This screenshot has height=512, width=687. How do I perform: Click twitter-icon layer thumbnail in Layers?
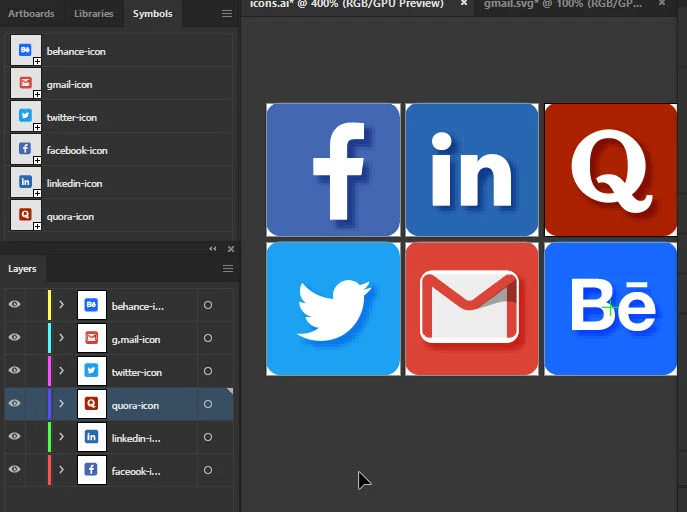[92, 371]
